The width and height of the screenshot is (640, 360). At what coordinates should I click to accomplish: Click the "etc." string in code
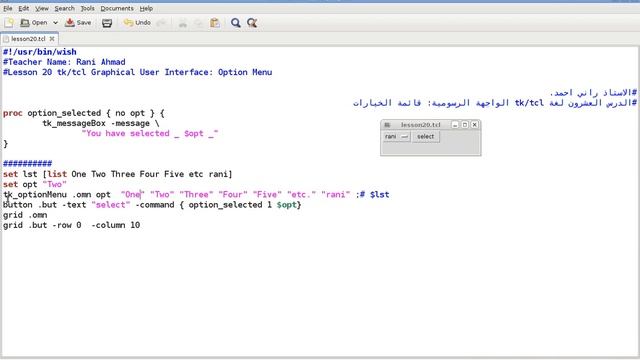click(x=302, y=195)
